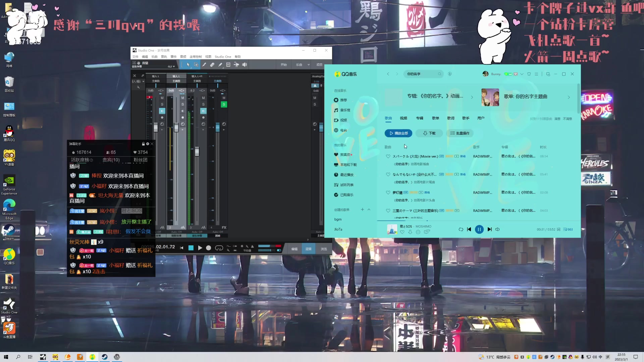Adjust the fourth channel blue fader
This screenshot has width=644, height=362.
pos(217,127)
